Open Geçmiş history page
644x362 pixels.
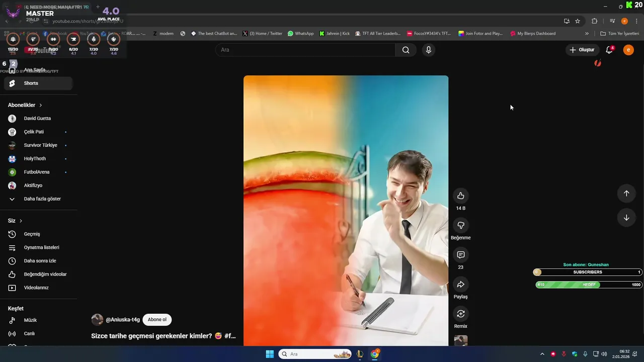click(x=38, y=234)
